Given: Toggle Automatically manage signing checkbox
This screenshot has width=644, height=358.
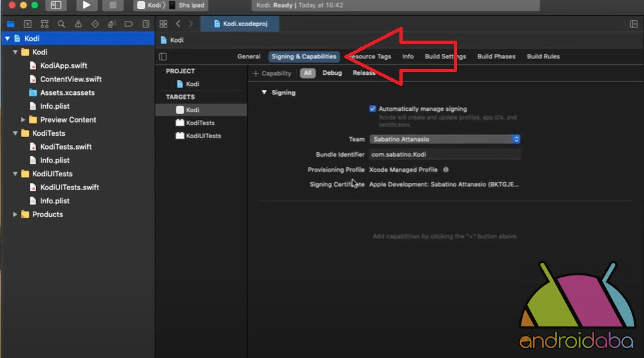Looking at the screenshot, I should pos(372,109).
